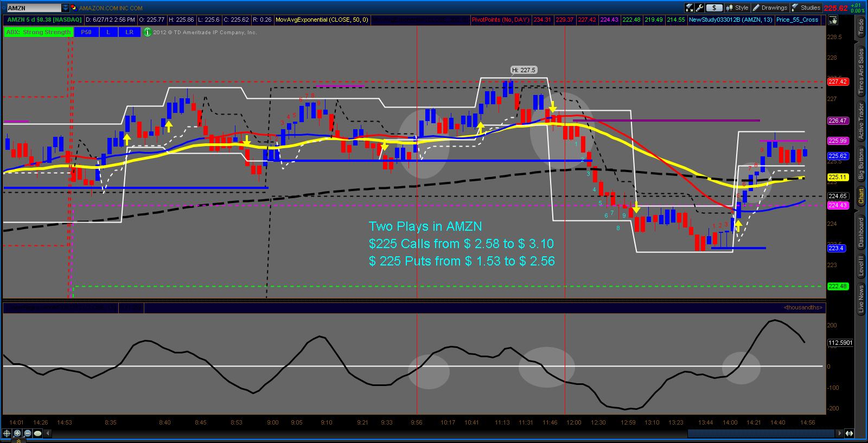Select the Chart side tab

[861, 197]
